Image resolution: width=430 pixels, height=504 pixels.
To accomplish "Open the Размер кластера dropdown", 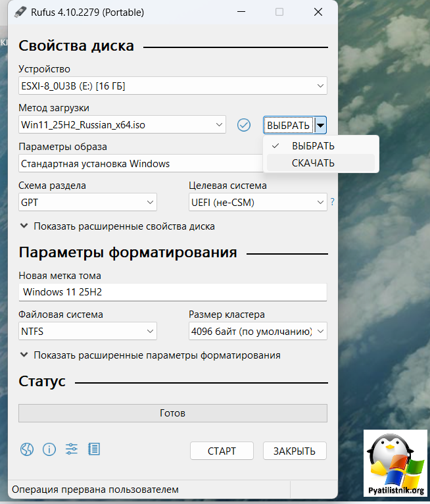I will [x=257, y=331].
